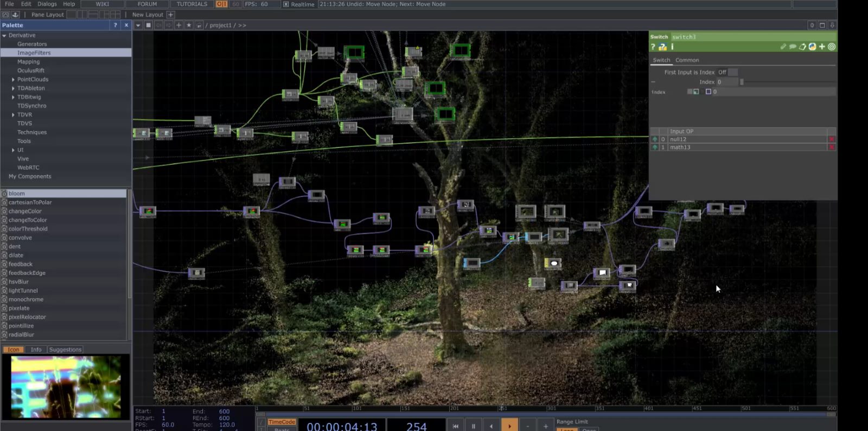Screen dimensions: 868x431
Task: Click the pencil edit icon in parameters
Action: (x=783, y=47)
